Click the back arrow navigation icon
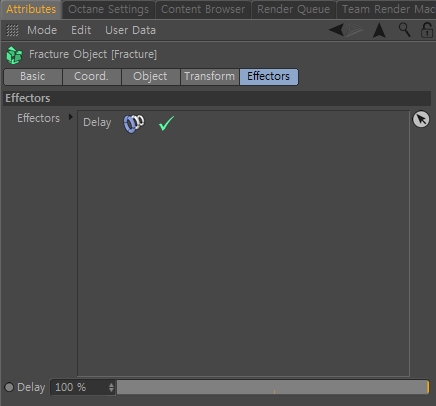Viewport: 436px width, 406px height. pyautogui.click(x=337, y=30)
